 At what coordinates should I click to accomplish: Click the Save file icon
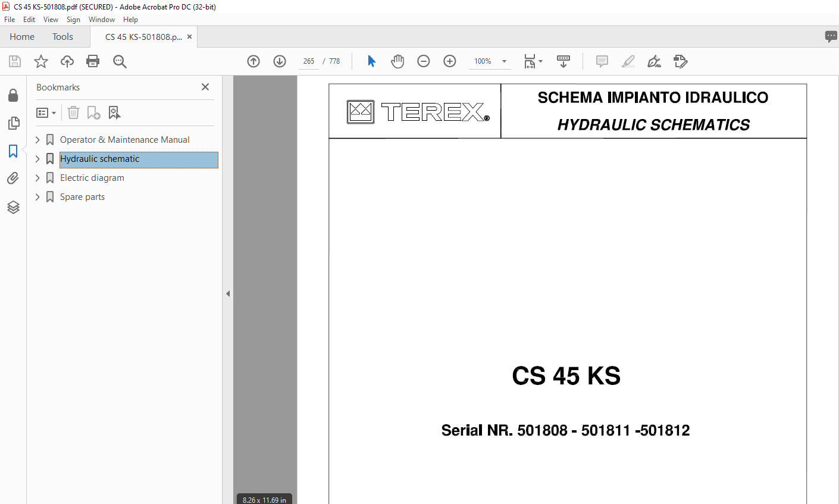coord(15,61)
